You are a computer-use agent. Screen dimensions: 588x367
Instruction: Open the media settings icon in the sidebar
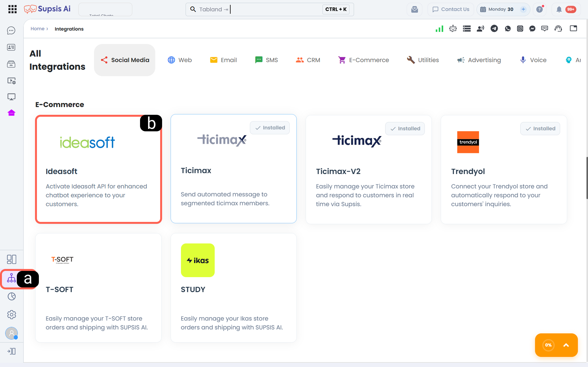coord(11,81)
